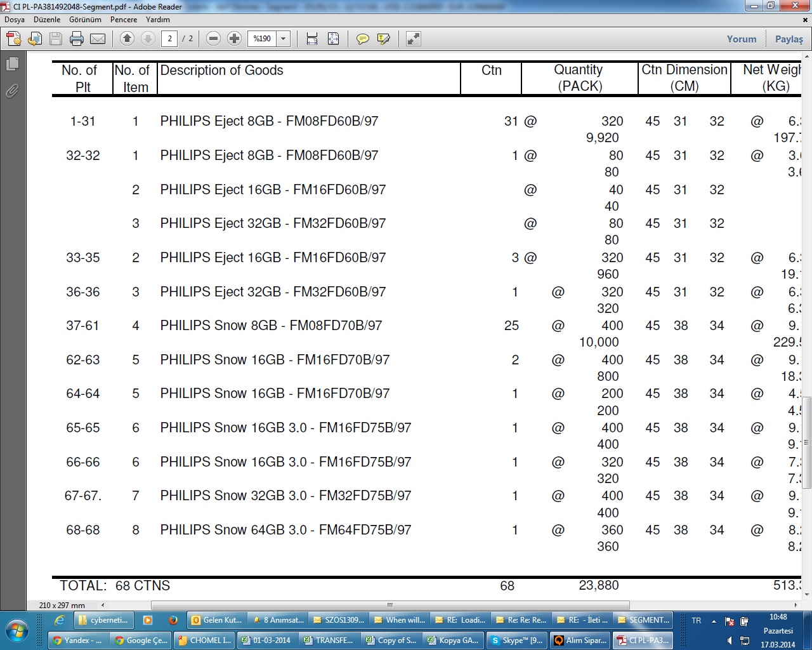
Task: Click the TR language indicator
Action: click(x=697, y=621)
